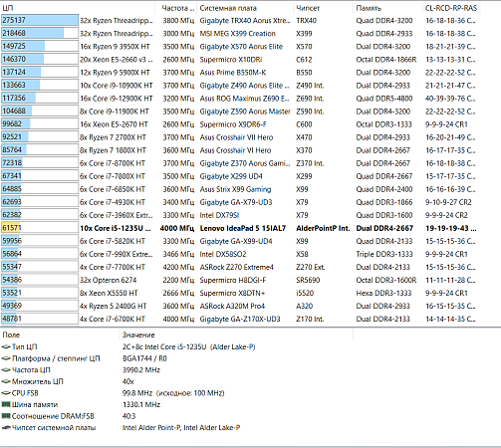
Task: Sort by the Частота column header
Action: 176,8
